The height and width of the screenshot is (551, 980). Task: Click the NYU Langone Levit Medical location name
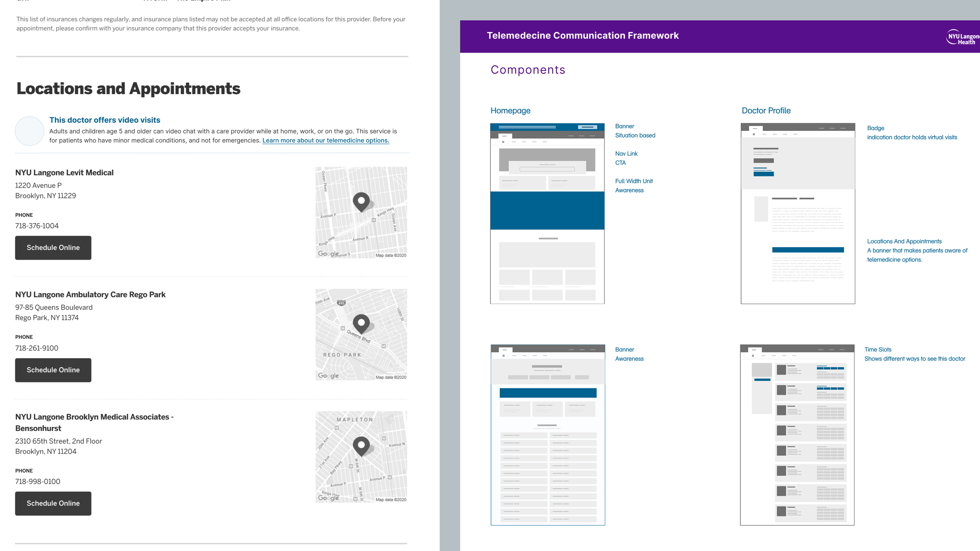[64, 172]
